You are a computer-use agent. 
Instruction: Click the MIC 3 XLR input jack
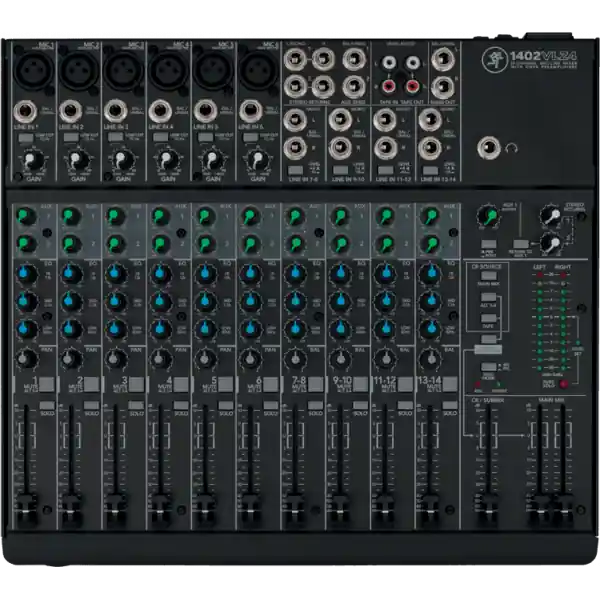coord(124,70)
